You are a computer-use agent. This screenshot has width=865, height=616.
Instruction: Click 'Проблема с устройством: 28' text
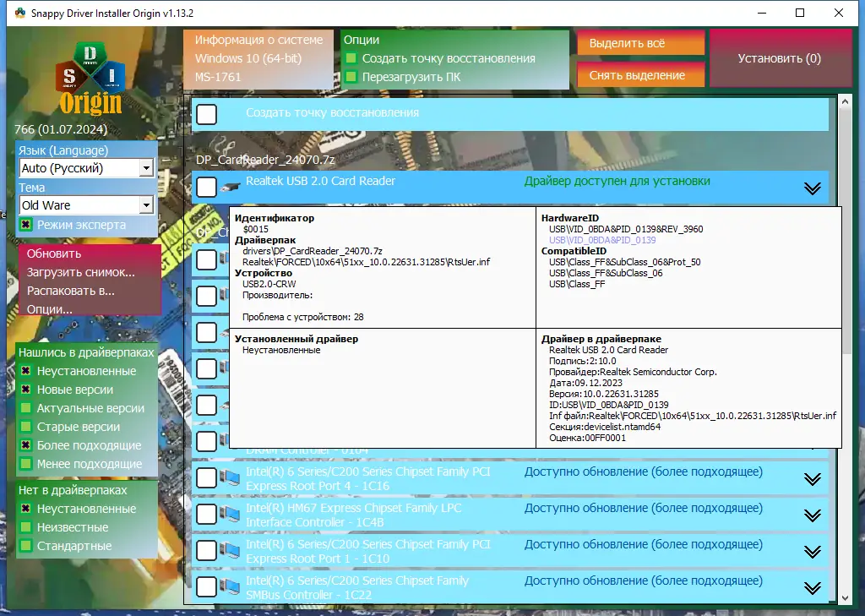coord(303,317)
